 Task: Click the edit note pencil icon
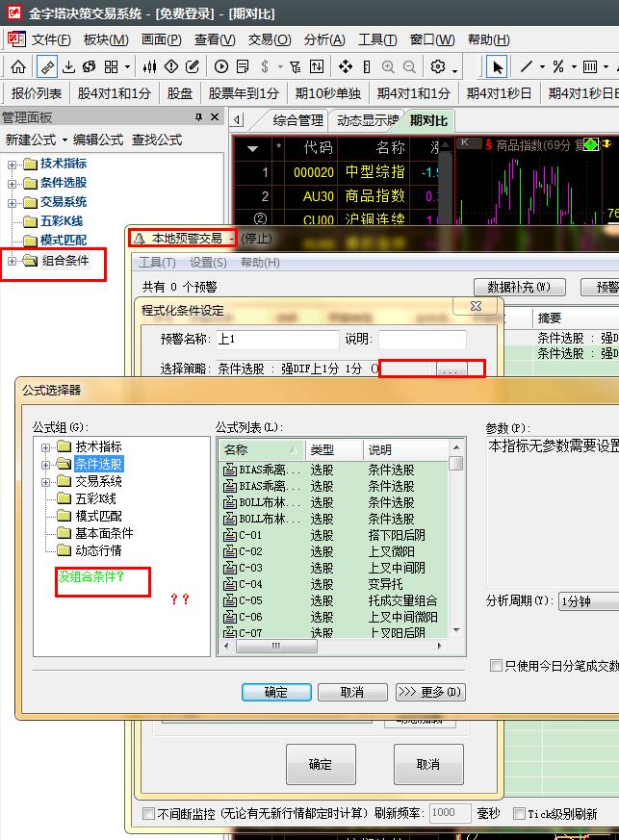(192, 67)
